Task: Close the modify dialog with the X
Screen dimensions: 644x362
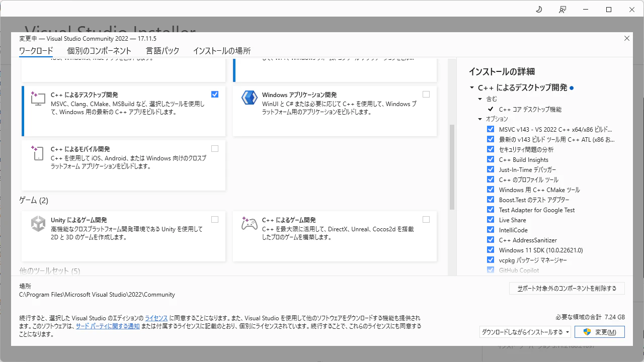Action: (627, 38)
